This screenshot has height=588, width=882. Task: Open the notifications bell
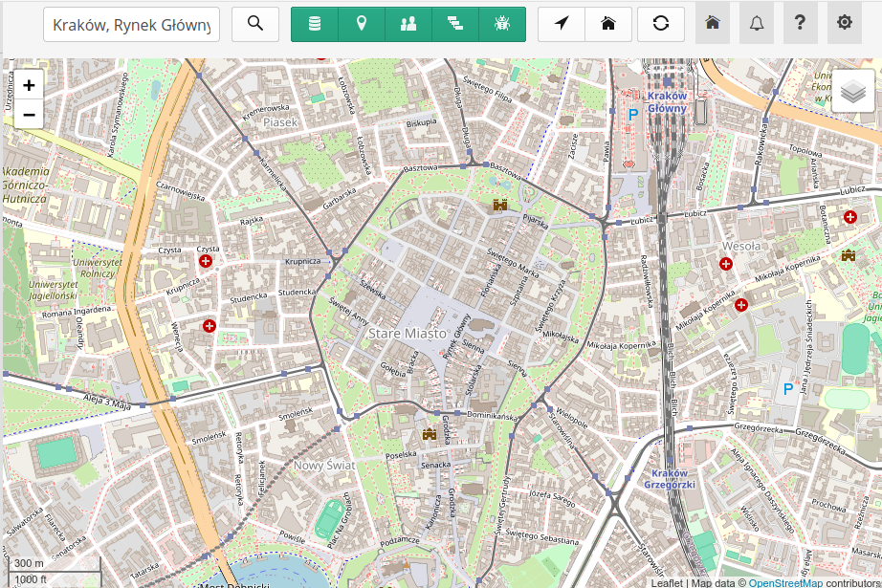(757, 23)
